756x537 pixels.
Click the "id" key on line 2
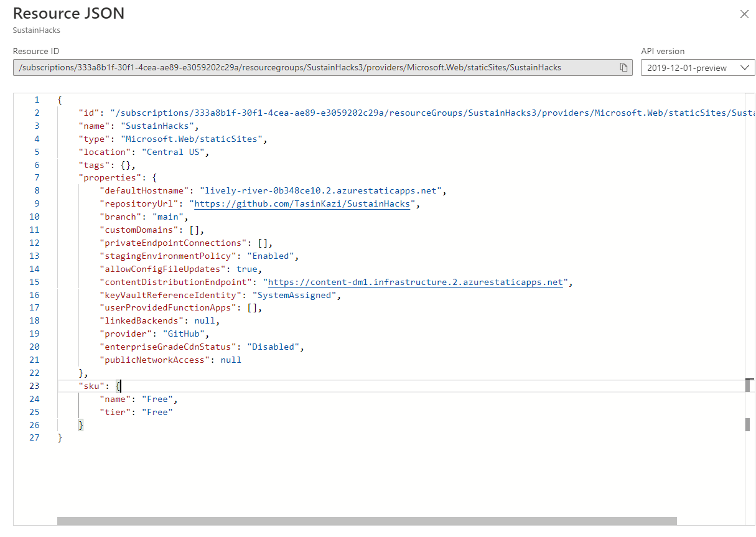(x=89, y=113)
